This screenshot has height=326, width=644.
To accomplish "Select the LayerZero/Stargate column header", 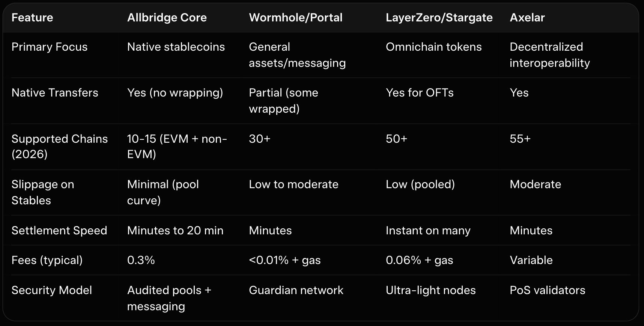I will pos(439,18).
